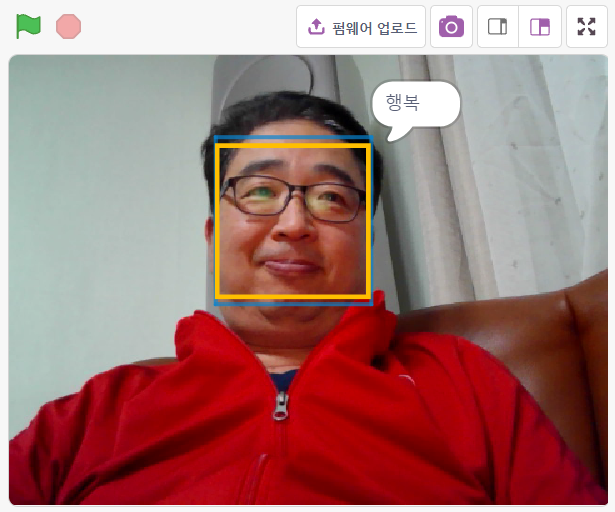Click the webcam stage video area

tap(308, 280)
